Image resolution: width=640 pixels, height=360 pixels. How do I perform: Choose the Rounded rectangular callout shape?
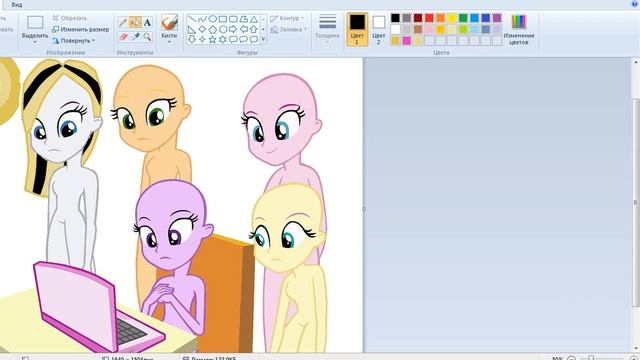[233, 40]
